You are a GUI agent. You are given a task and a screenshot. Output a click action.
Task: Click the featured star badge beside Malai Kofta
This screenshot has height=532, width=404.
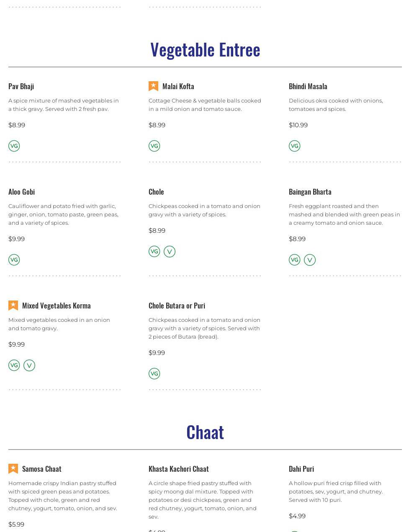[x=153, y=86]
